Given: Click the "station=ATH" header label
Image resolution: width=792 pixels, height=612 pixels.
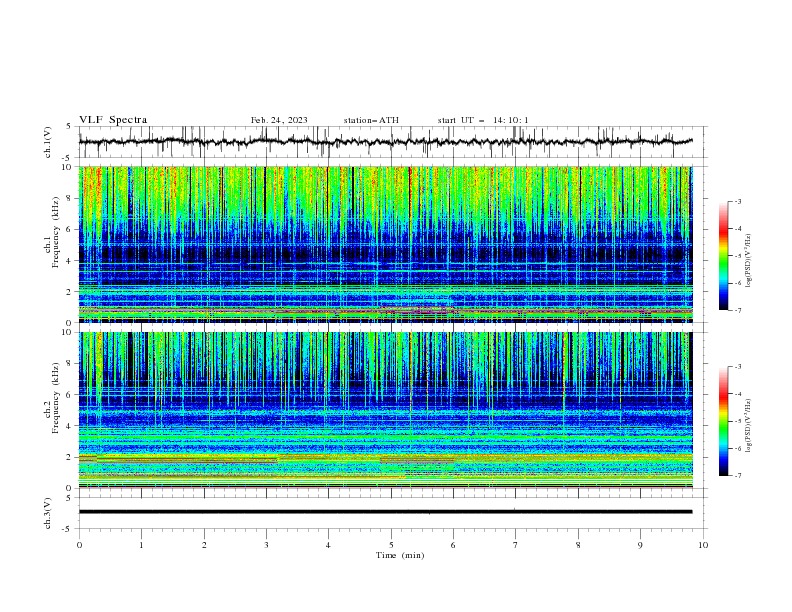Looking at the screenshot, I should (x=371, y=120).
